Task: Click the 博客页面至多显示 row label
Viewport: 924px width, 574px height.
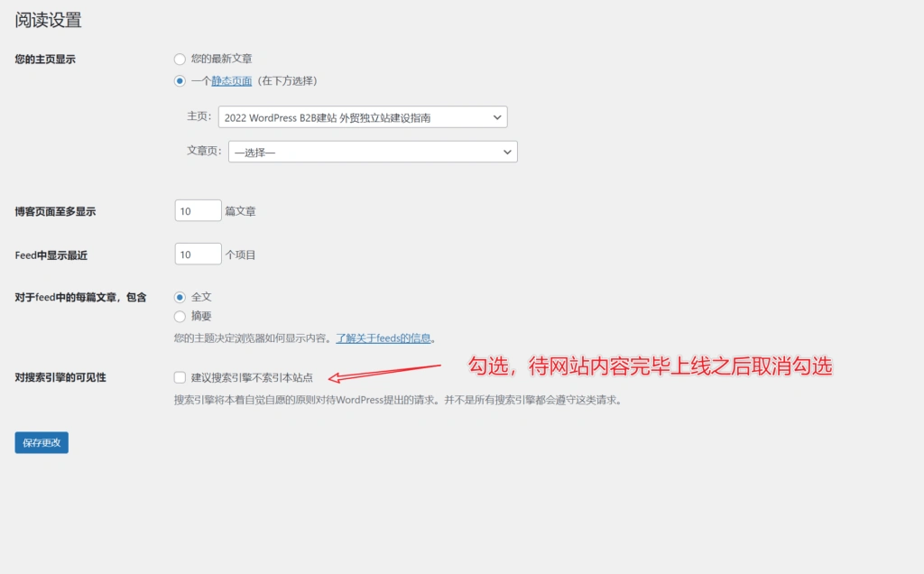Action: pos(55,212)
